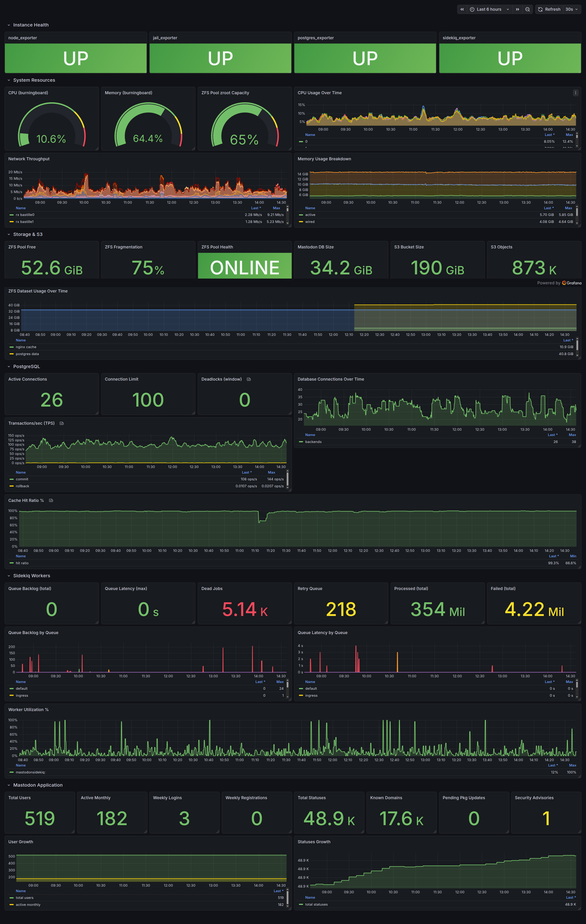
Task: Click the sidekiq_exporter UP status panel
Action: pos(510,58)
